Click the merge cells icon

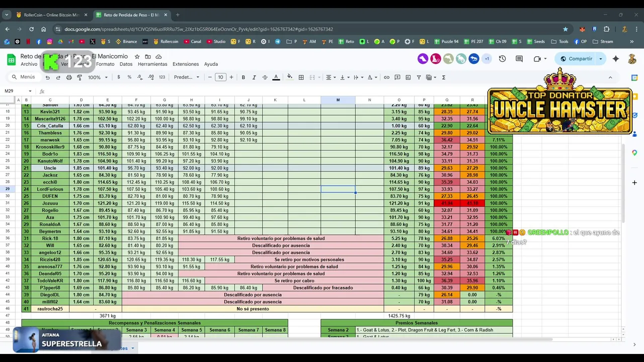click(312, 77)
